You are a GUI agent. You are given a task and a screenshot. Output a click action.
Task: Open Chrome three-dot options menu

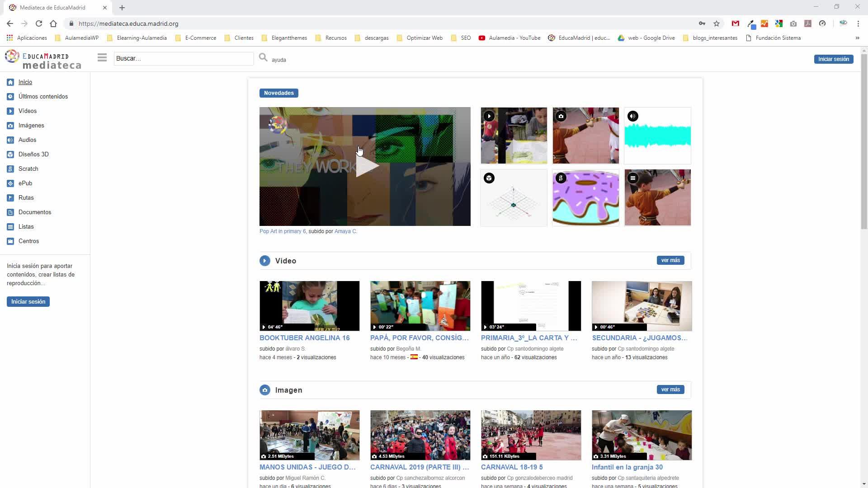[x=858, y=23]
